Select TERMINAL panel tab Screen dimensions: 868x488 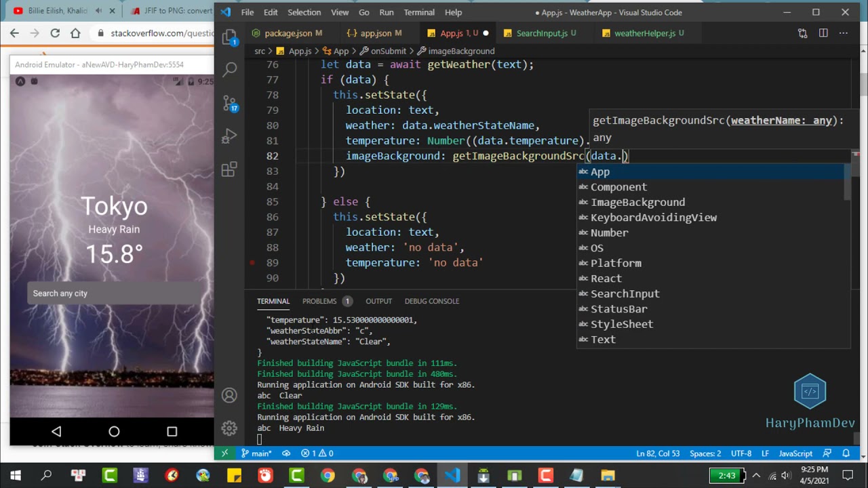[x=273, y=301]
